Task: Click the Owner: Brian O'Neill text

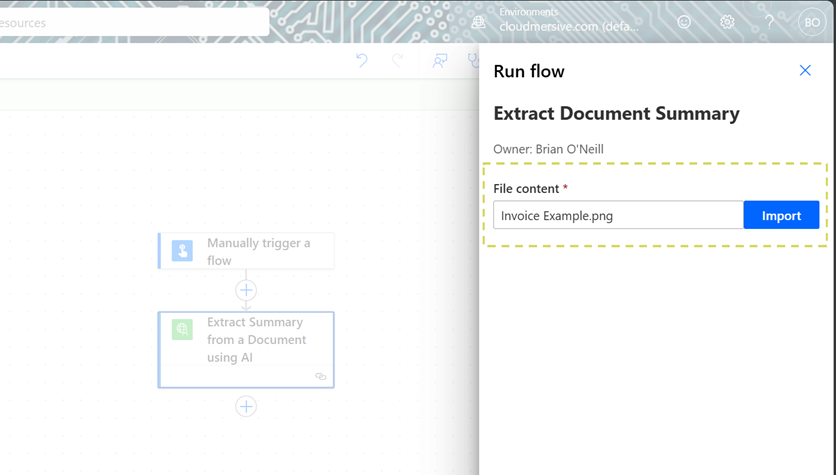Action: [x=549, y=149]
